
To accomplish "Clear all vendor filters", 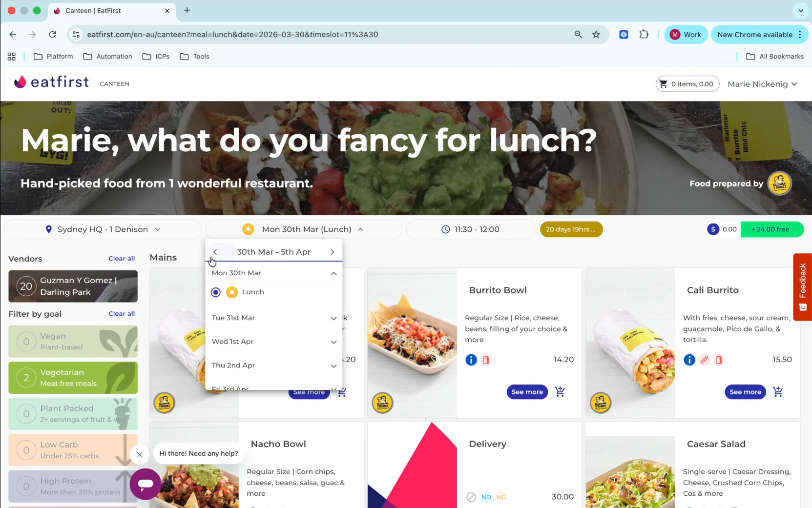I will (122, 259).
